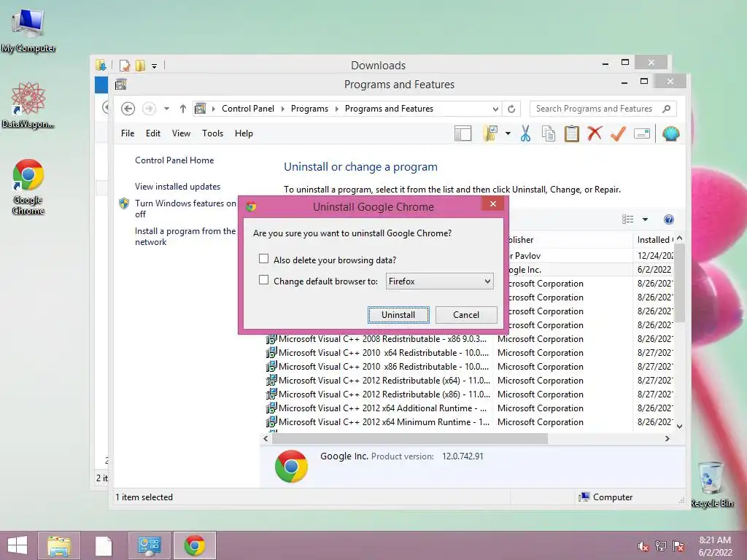The image size is (747, 560).
Task: Select Visual C++ 2012 Redistributable (x64) row
Action: click(x=470, y=381)
